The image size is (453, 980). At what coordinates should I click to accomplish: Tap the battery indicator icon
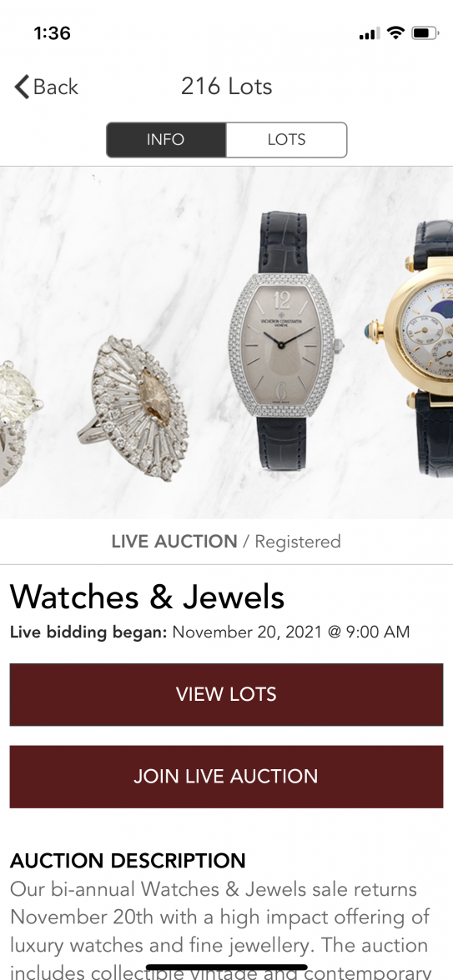pos(425,33)
